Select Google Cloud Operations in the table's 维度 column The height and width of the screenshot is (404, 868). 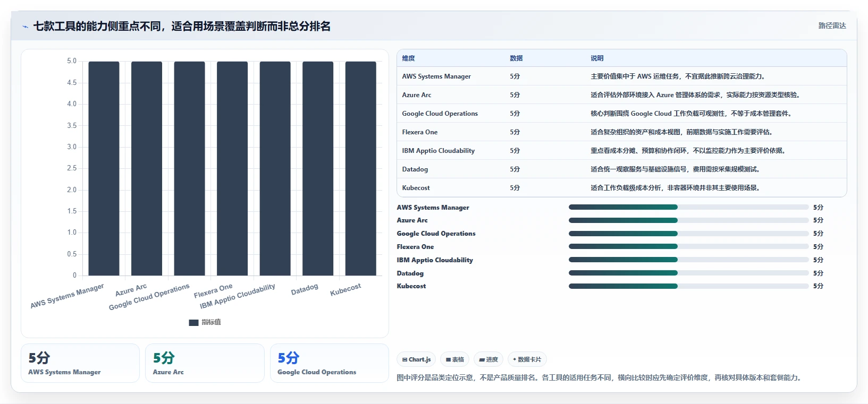(440, 114)
